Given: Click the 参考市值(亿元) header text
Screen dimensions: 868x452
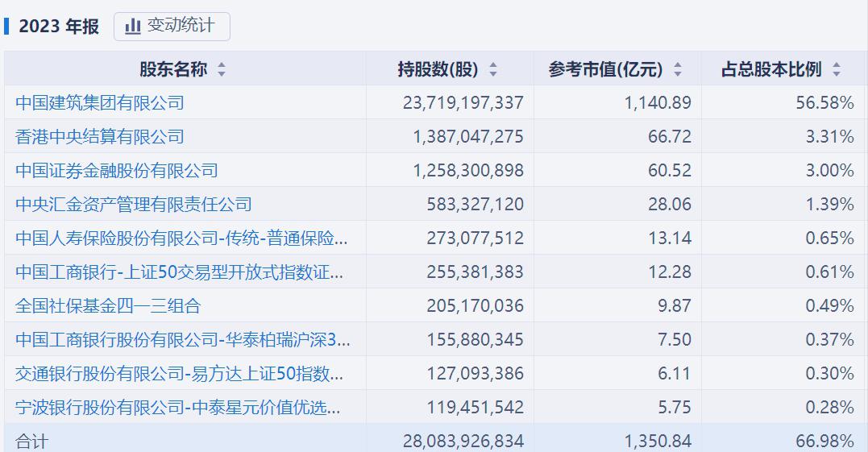Looking at the screenshot, I should [605, 69].
